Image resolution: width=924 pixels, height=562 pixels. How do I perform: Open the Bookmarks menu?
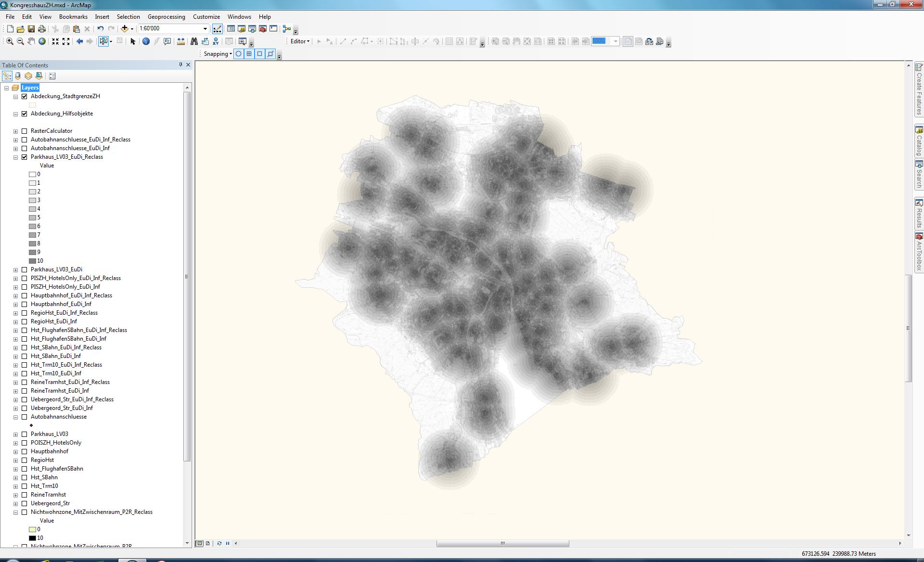pyautogui.click(x=73, y=16)
